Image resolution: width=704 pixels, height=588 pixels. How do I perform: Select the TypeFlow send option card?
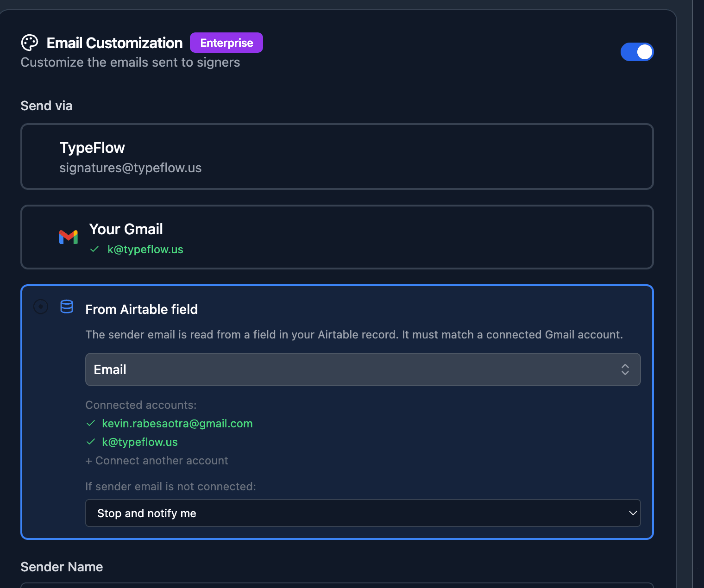click(x=337, y=156)
